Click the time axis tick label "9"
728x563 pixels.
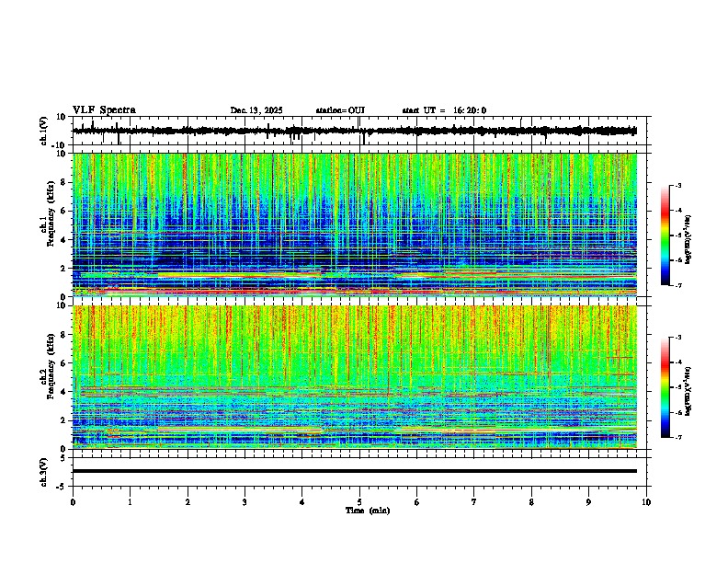(588, 502)
